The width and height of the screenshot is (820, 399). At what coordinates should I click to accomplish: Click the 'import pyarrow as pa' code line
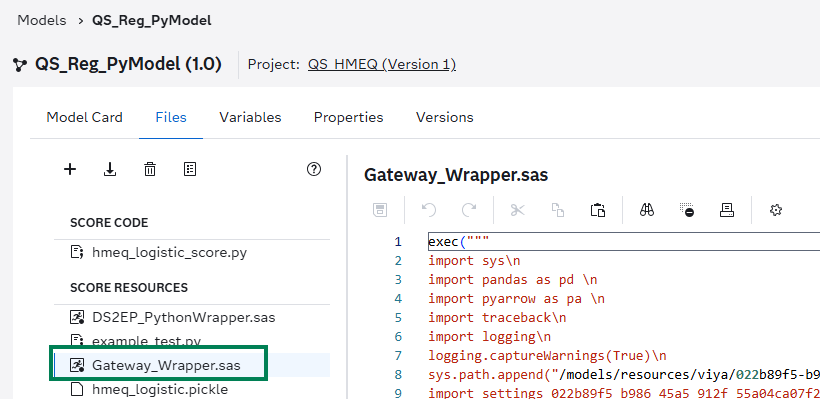pyautogui.click(x=516, y=299)
